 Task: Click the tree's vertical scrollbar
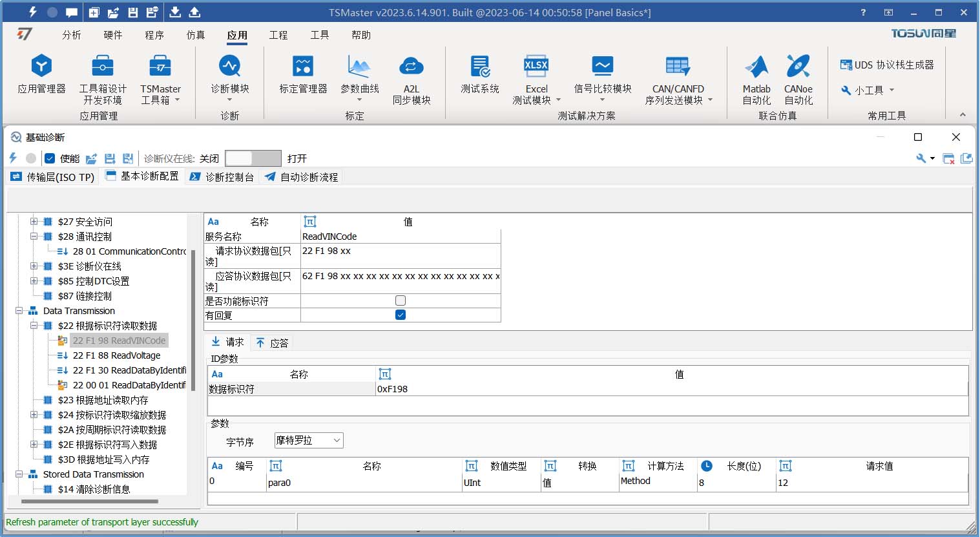pyautogui.click(x=193, y=320)
